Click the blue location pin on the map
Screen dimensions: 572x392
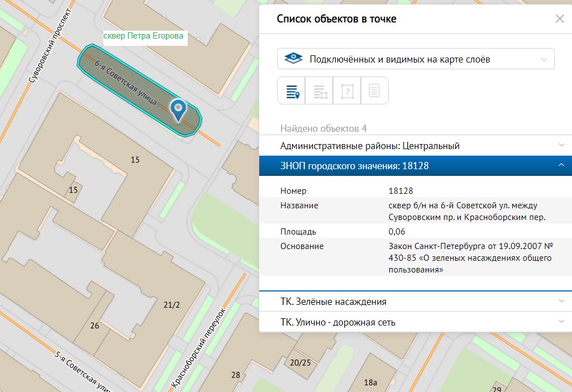coord(178,111)
